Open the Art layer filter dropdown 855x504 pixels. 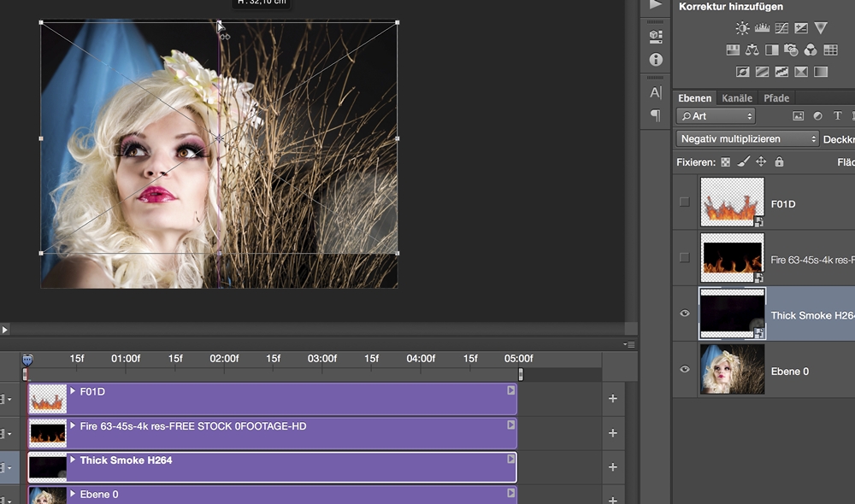point(716,116)
